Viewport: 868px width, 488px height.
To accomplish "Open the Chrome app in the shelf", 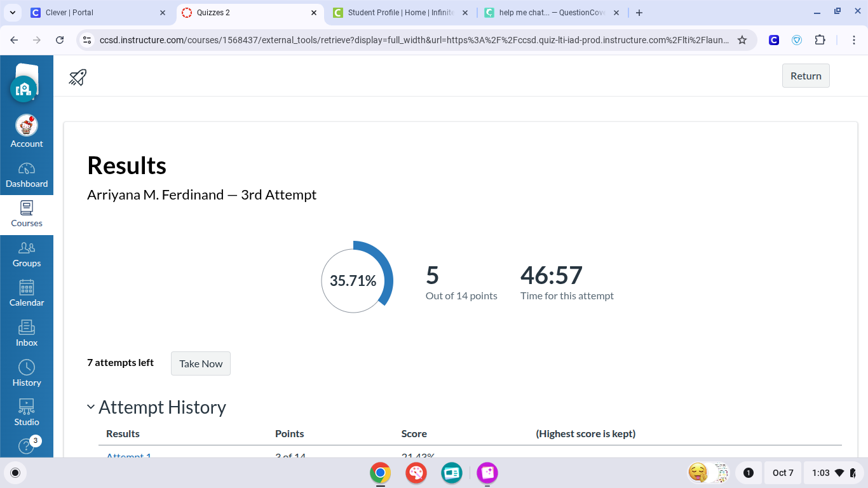I will pos(381,473).
